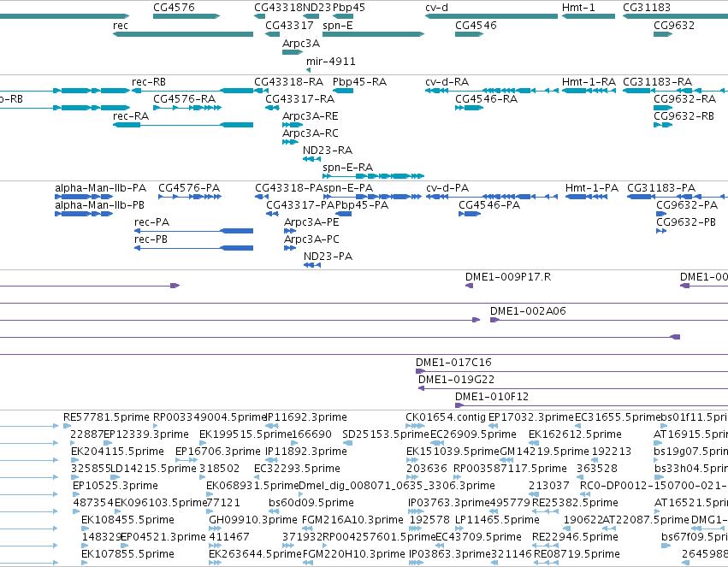Click the CG43317 gene label

[x=289, y=26]
